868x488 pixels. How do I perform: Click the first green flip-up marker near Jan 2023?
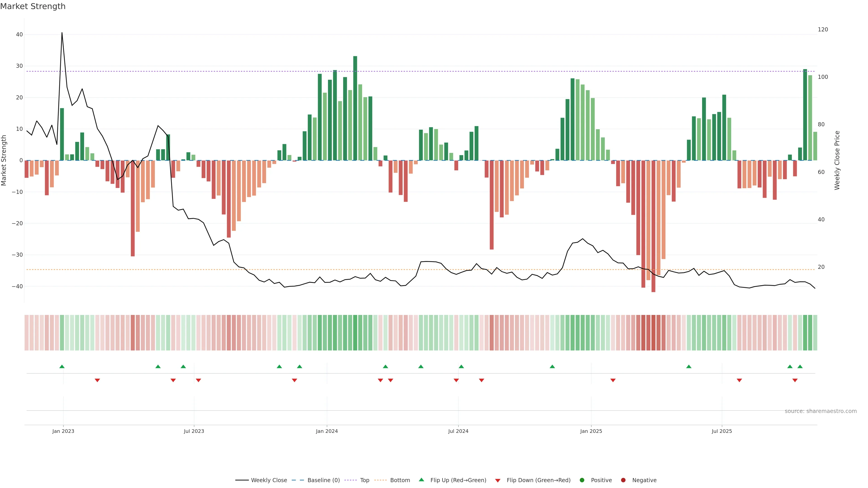point(62,366)
